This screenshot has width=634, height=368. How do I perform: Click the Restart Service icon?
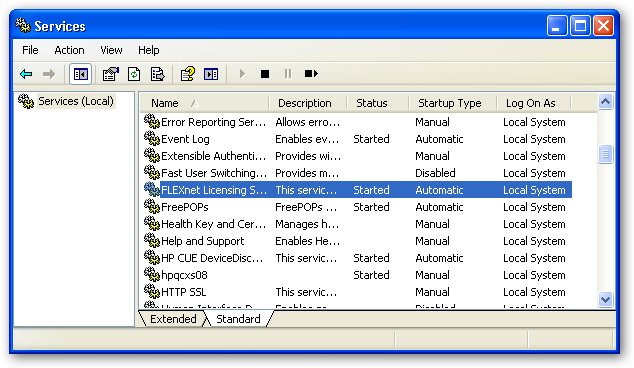(x=311, y=74)
